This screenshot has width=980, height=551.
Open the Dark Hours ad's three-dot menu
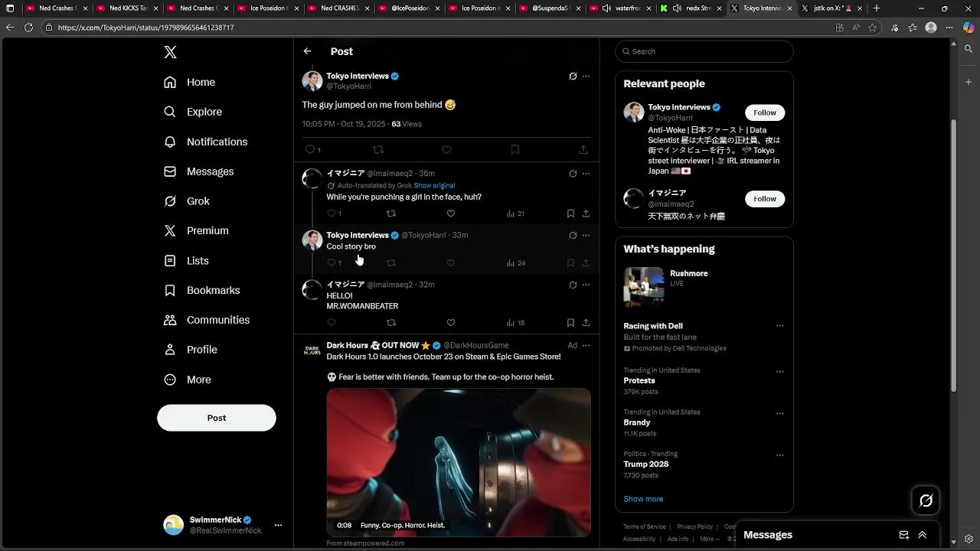tap(586, 346)
